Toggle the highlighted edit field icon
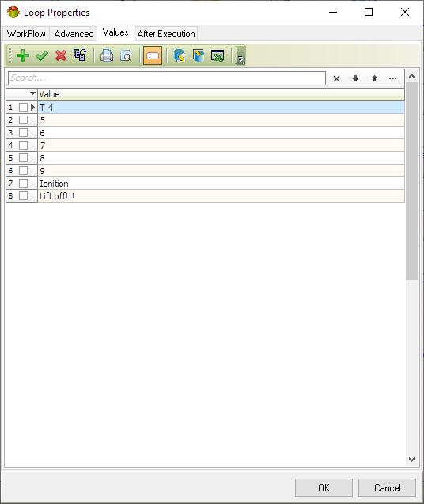 coord(153,55)
